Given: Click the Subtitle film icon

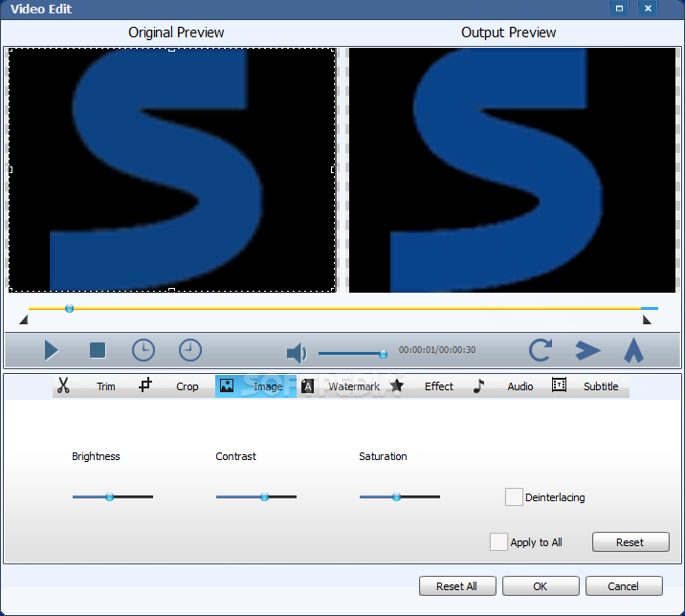Looking at the screenshot, I should pyautogui.click(x=559, y=385).
